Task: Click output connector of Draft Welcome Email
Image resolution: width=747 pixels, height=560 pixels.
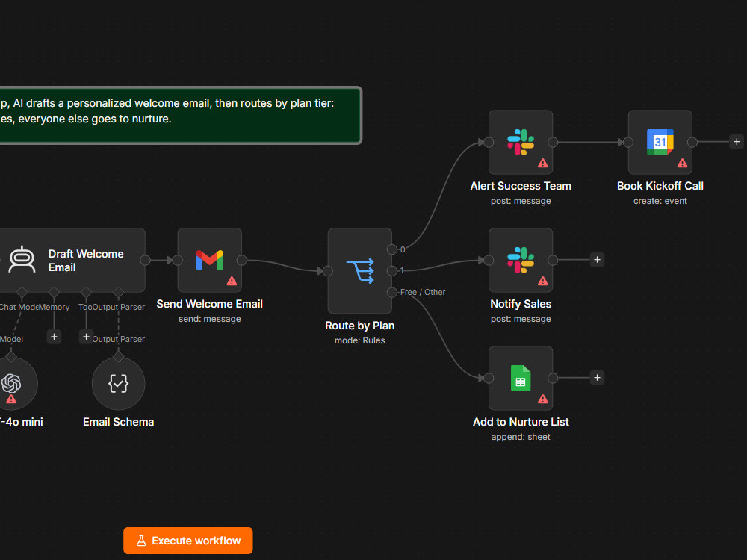Action: [x=146, y=260]
